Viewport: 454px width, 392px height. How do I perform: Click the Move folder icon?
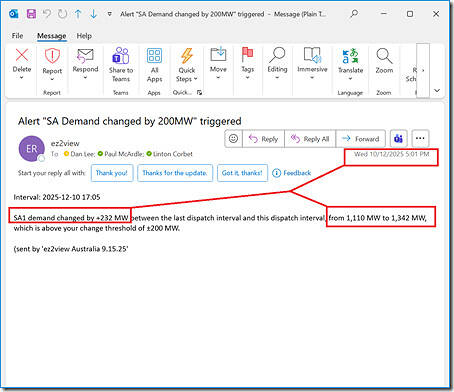[218, 54]
